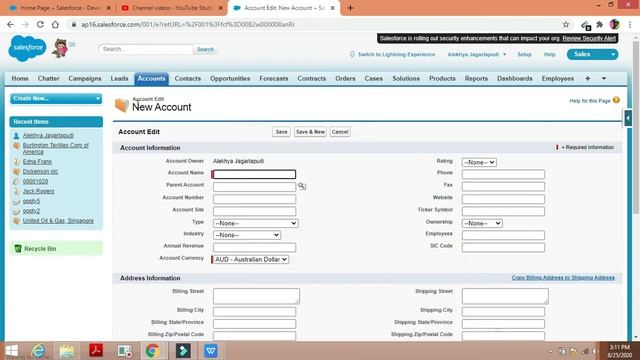Open the Employees tab
Viewport: 640px width, 360px height.
[558, 78]
